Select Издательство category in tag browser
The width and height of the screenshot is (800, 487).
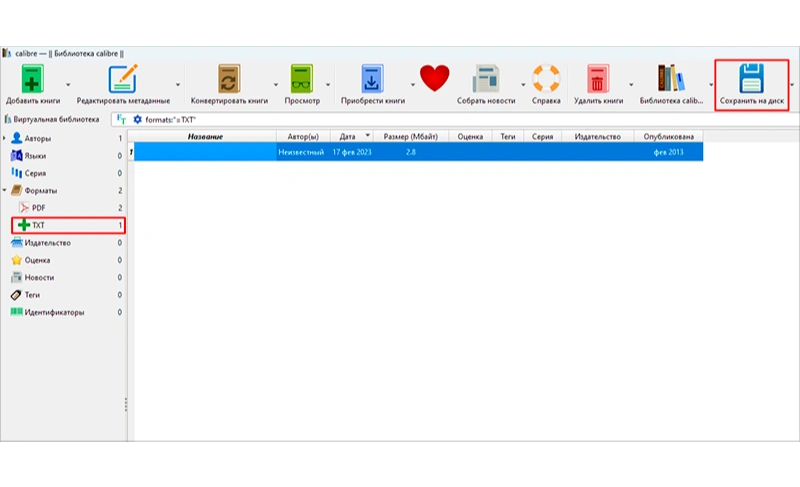pos(47,243)
